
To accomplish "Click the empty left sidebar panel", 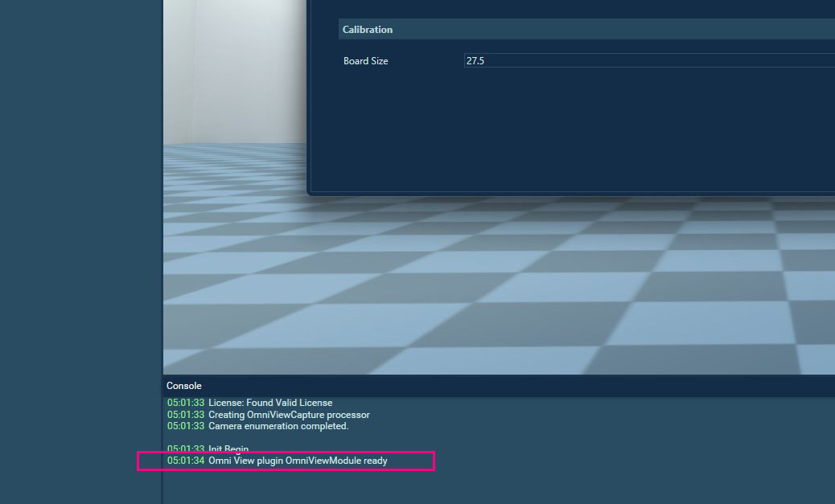I will 80,241.
